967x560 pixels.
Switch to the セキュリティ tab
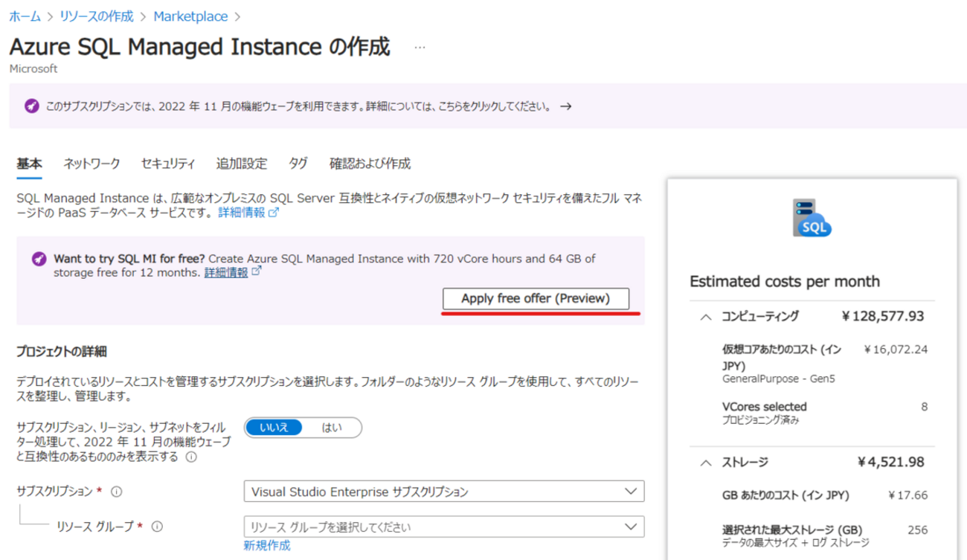point(168,164)
